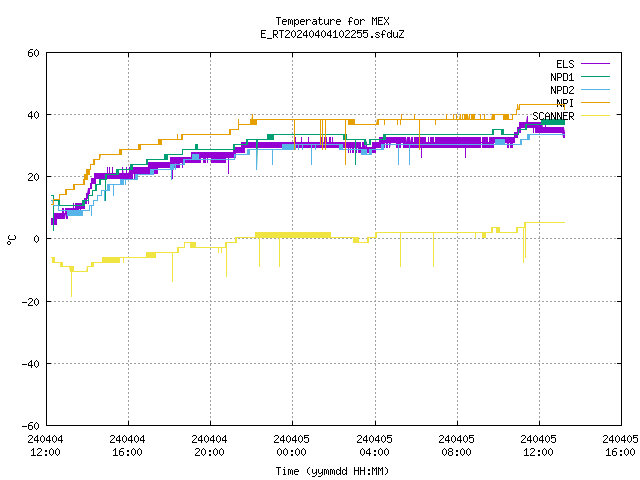Click the blue NPD2 legend line sample

pos(596,89)
